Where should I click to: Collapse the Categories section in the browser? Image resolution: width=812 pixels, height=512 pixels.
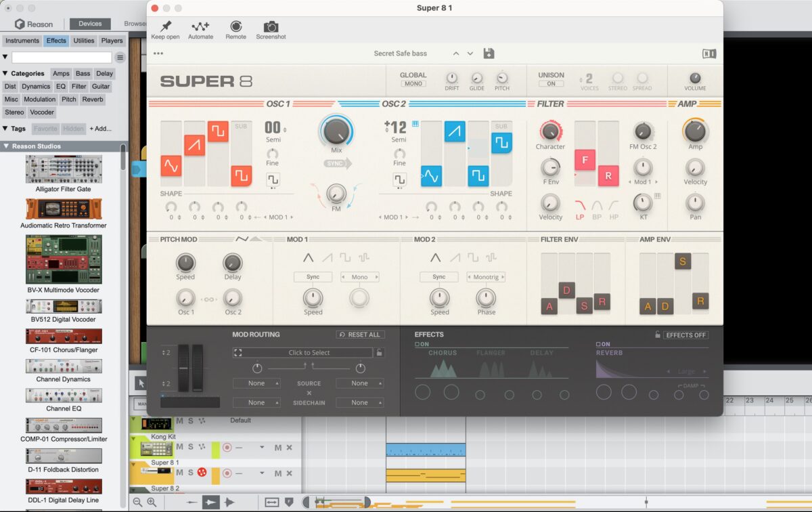[x=5, y=73]
